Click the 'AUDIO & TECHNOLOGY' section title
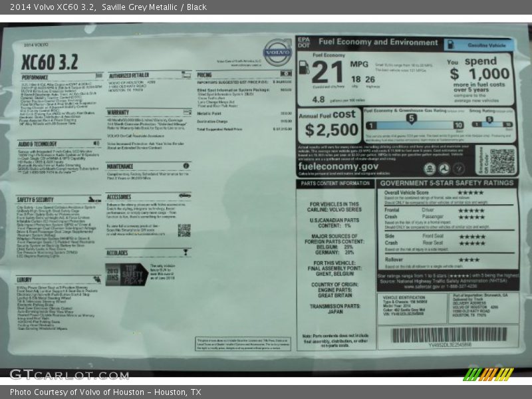Screen dimensions: 532x399 37,144
